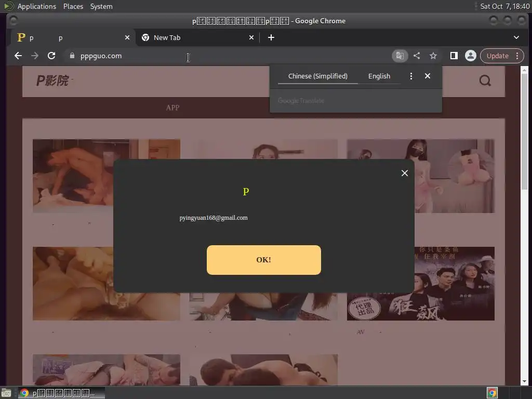The image size is (532, 399).
Task: Click the Chrome icon in bottom-right tray
Action: click(492, 393)
